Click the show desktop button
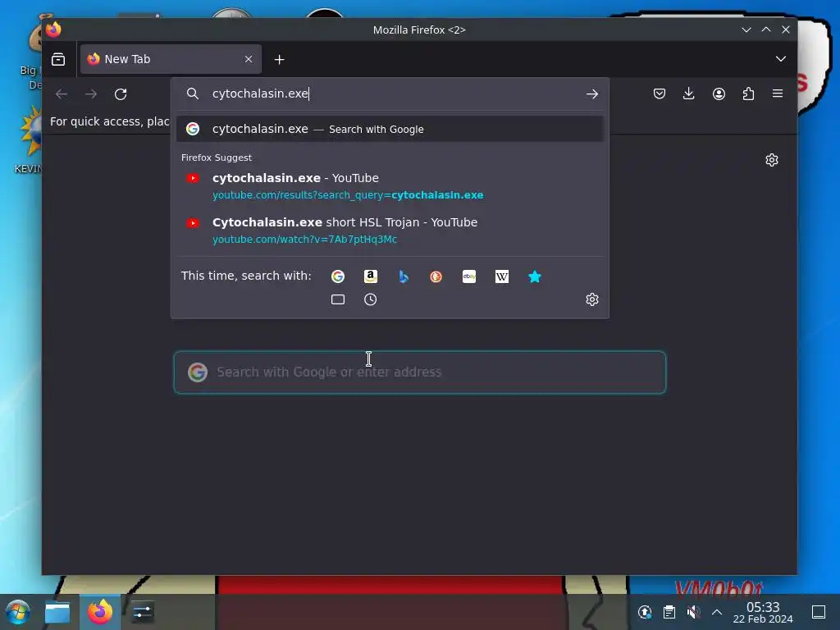 [x=819, y=612]
